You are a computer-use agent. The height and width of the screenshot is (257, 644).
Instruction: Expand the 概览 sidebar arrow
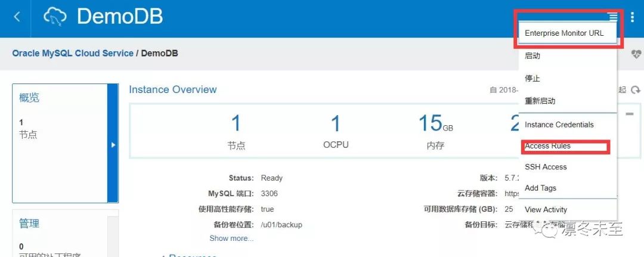coord(113,144)
